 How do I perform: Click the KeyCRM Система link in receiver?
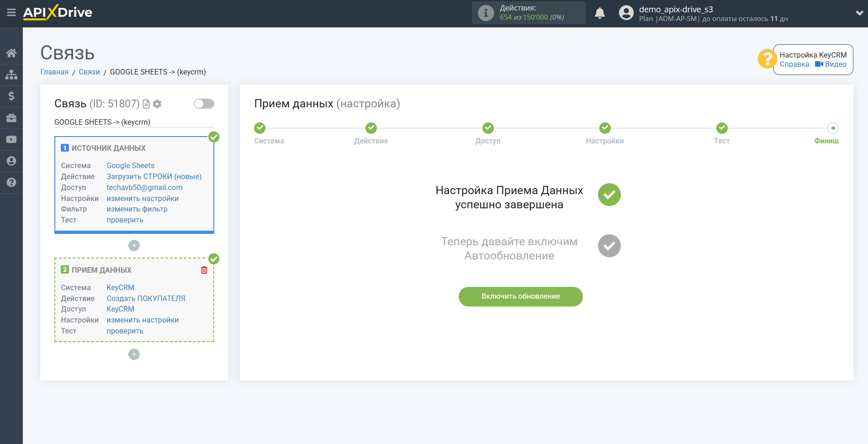pos(120,287)
